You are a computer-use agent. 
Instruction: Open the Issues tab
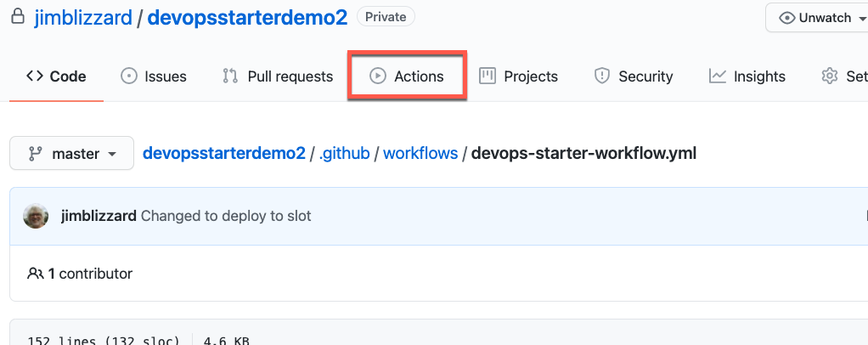point(154,76)
